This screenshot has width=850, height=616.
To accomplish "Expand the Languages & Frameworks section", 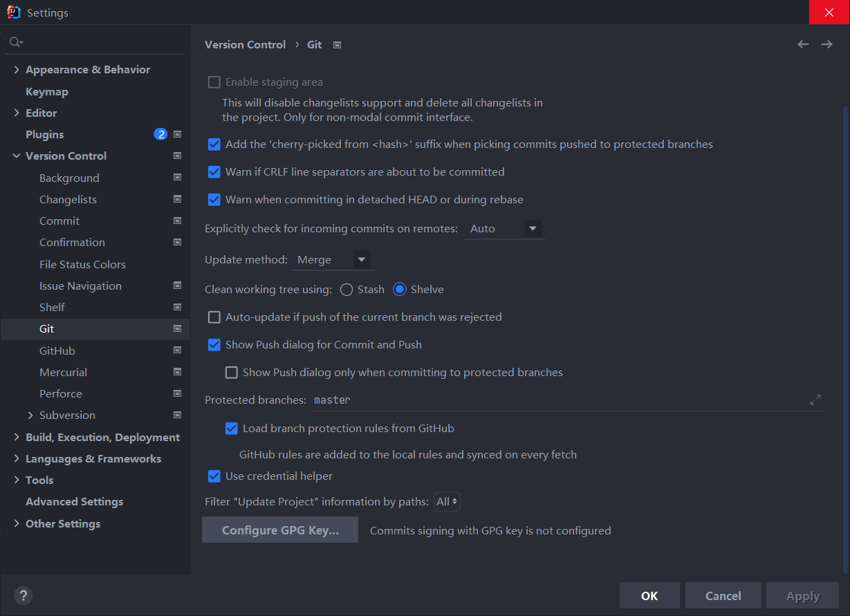I will [17, 459].
